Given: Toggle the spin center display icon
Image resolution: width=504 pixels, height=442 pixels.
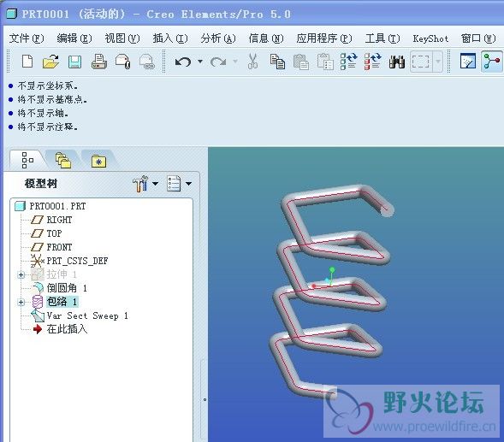Looking at the screenshot, I should coord(492,61).
